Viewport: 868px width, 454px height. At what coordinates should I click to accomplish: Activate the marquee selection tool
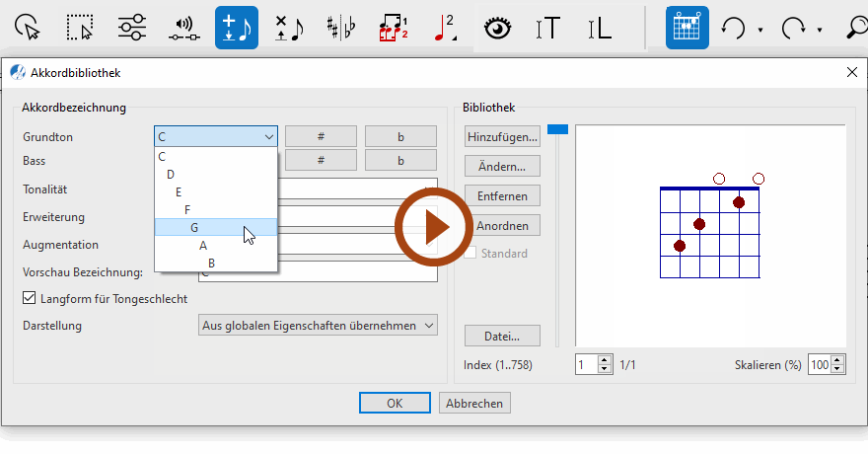80,28
